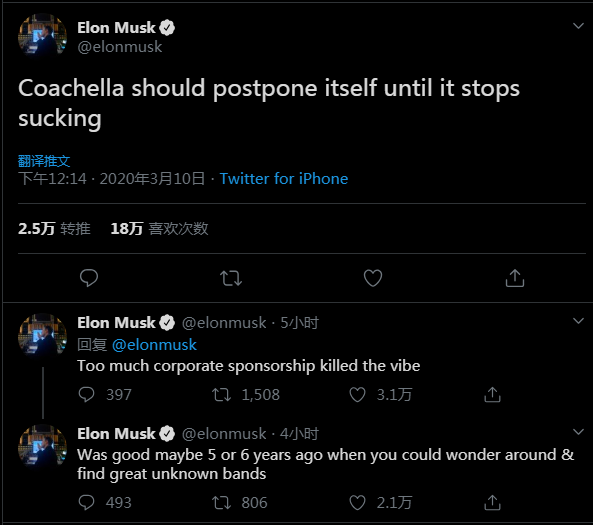Expand options for the sponsorship reply
This screenshot has width=593, height=525.
coord(578,321)
